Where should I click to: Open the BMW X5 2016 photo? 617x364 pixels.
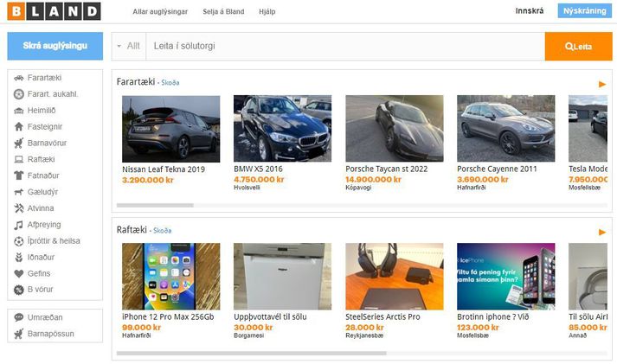click(x=282, y=129)
